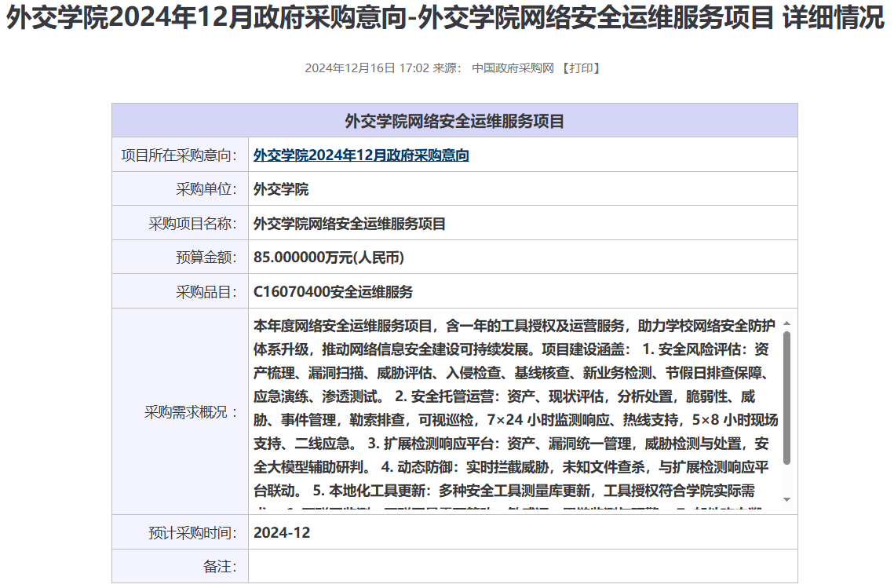Click the publish date 2024年12月16日 17:02
Screen dimensions: 894x588
pos(367,68)
